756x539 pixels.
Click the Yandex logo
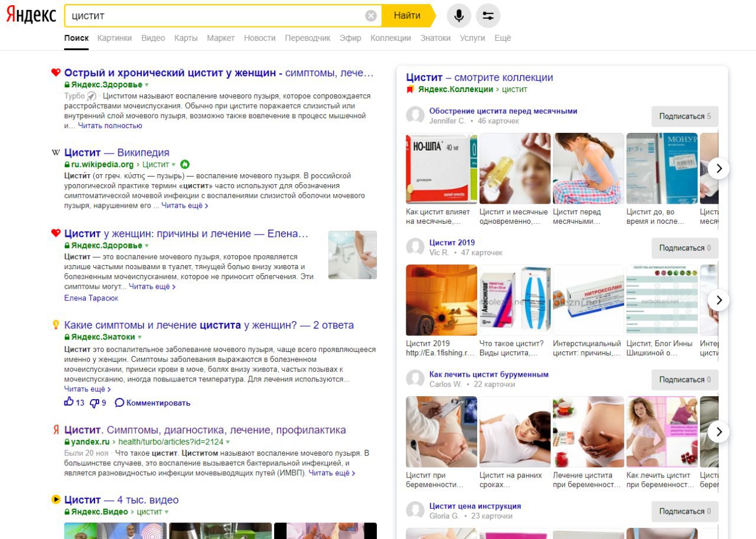31,15
